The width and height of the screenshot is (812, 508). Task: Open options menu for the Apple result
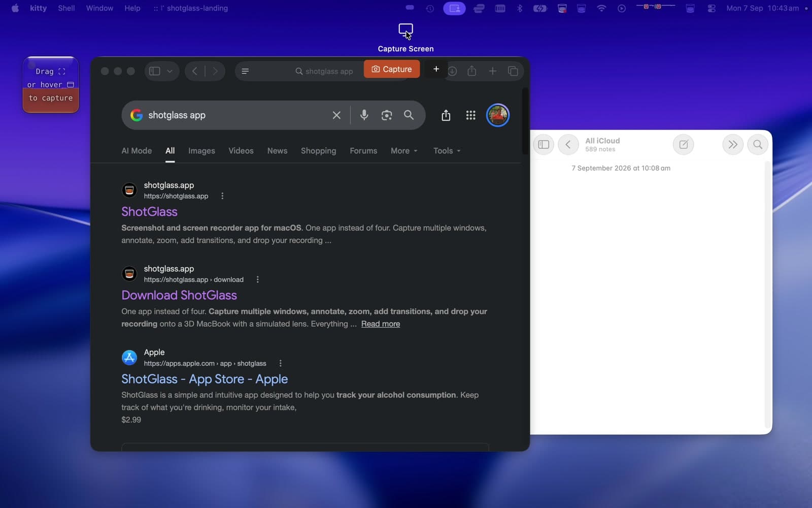(x=281, y=363)
